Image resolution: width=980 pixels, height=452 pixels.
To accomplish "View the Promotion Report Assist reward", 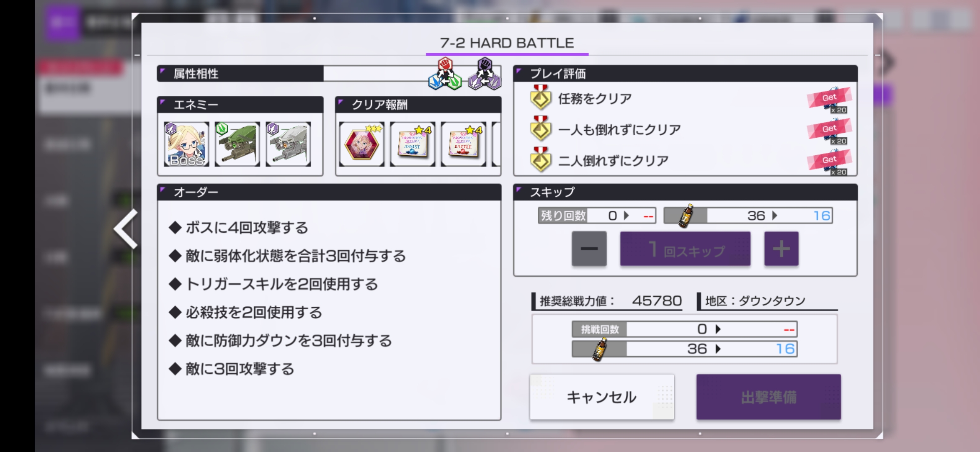I will click(x=413, y=144).
